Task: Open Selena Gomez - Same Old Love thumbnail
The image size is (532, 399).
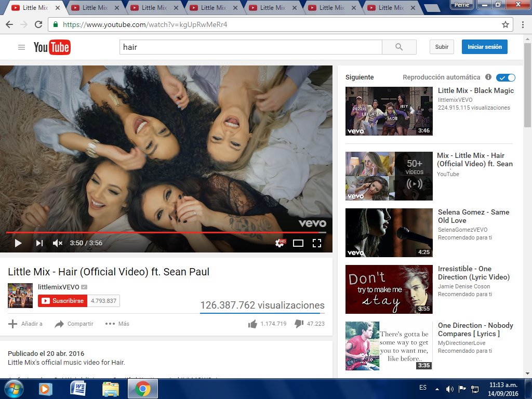Action: coord(389,232)
